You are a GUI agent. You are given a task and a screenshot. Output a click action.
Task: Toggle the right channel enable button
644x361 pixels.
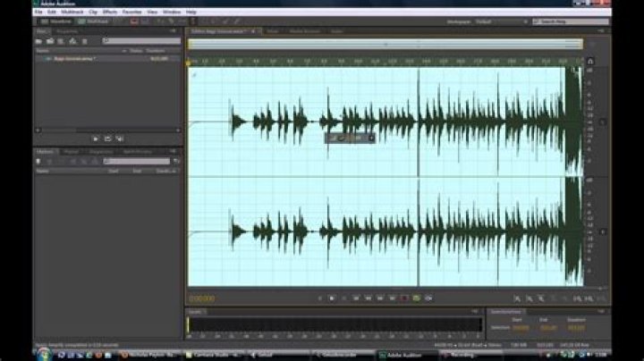pos(603,232)
